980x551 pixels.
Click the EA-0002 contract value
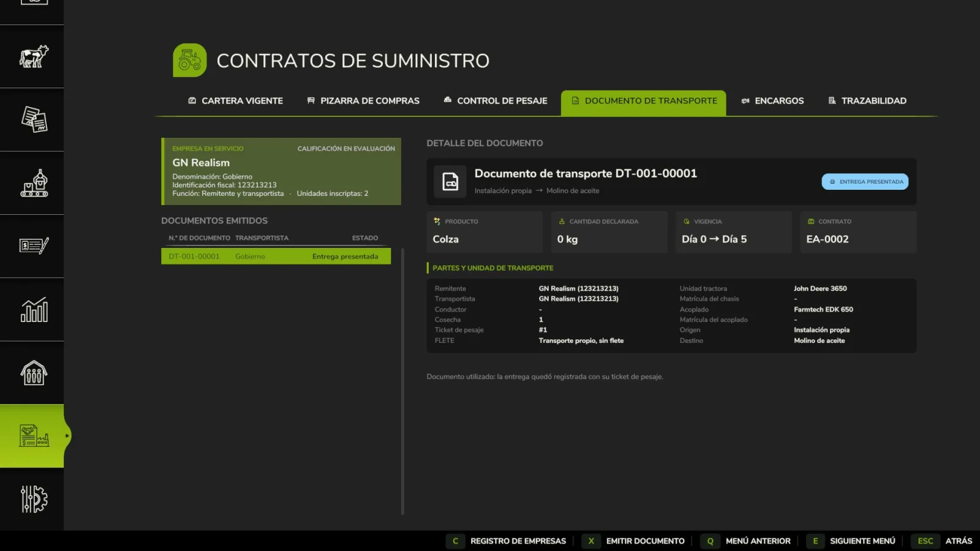click(x=827, y=239)
